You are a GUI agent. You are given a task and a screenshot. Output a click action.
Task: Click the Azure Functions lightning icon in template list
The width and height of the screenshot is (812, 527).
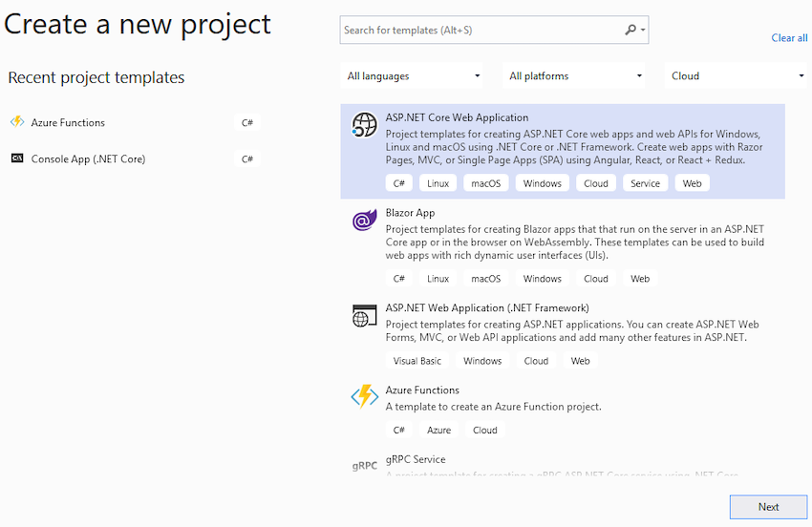click(x=365, y=397)
